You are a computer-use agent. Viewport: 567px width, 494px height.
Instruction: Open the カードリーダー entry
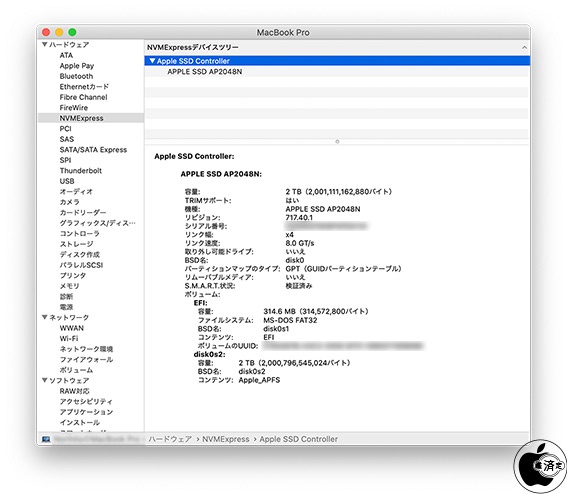click(83, 213)
